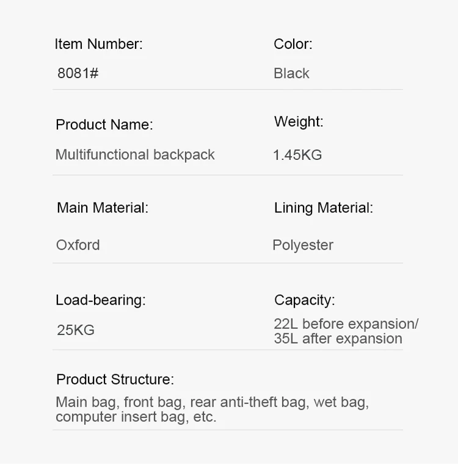Select the Black color value
Image resolution: width=458 pixels, height=476 pixels.
pos(291,73)
